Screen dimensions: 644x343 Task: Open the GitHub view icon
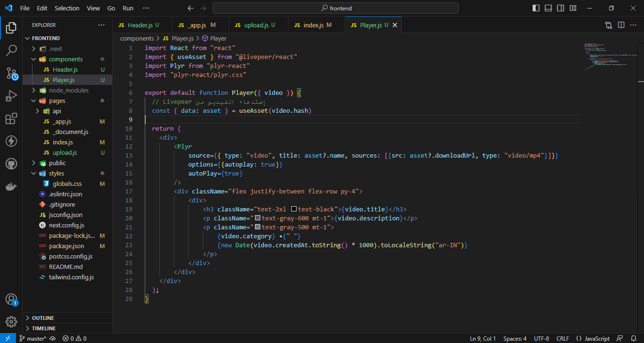pyautogui.click(x=11, y=164)
